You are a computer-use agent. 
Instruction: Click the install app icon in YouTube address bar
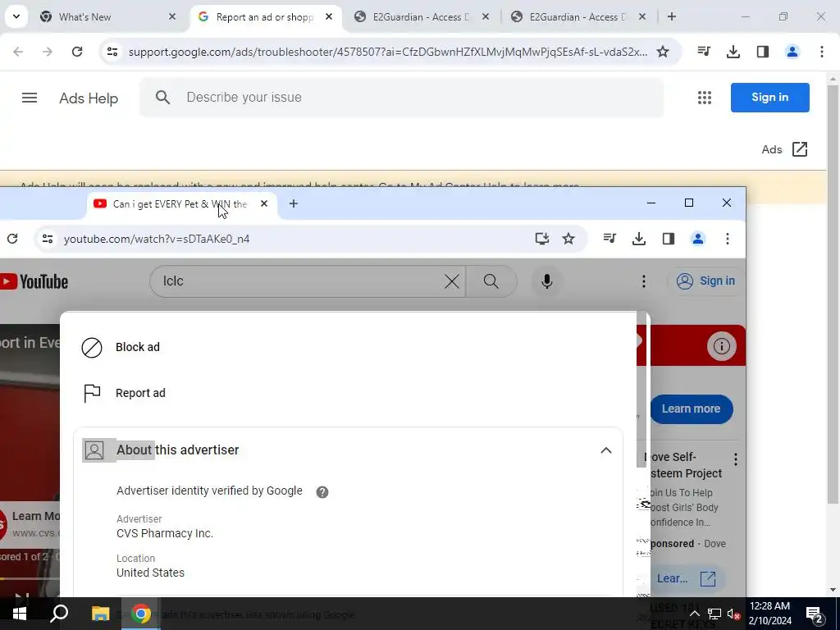(x=542, y=239)
